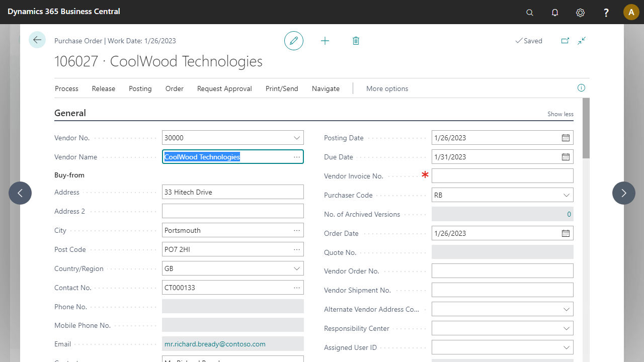Click Dynamics 365 Business Central title
Viewport: 644px width, 362px height.
64,11
